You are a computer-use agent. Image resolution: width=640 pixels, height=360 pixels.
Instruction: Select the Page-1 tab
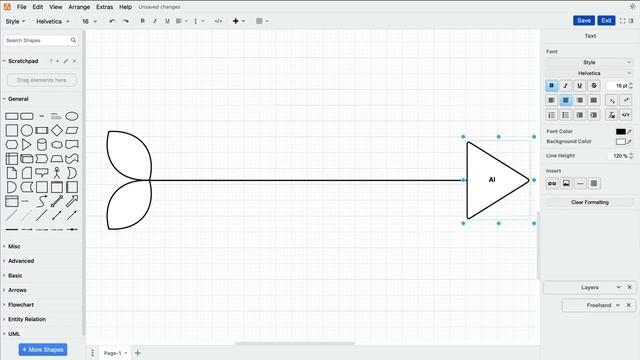click(115, 353)
